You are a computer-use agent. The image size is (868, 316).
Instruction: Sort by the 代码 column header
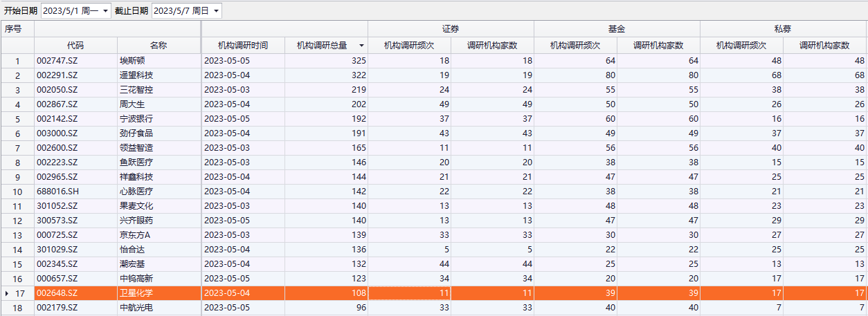(75, 46)
